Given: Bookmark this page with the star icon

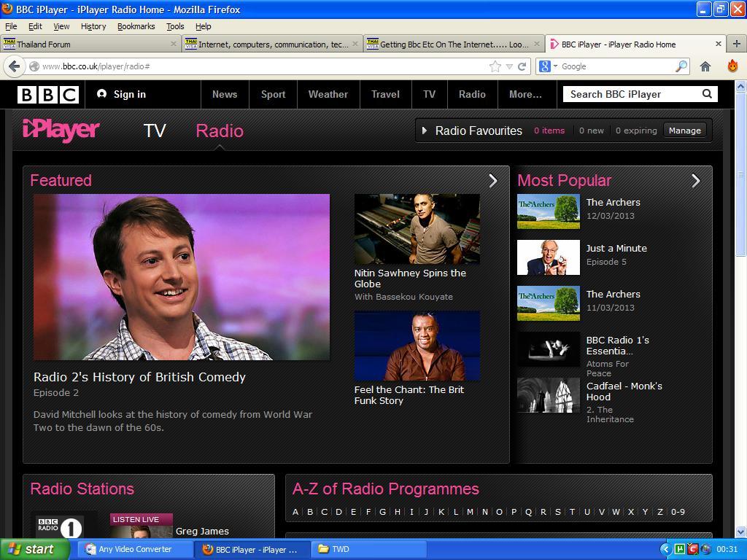Looking at the screenshot, I should point(495,66).
